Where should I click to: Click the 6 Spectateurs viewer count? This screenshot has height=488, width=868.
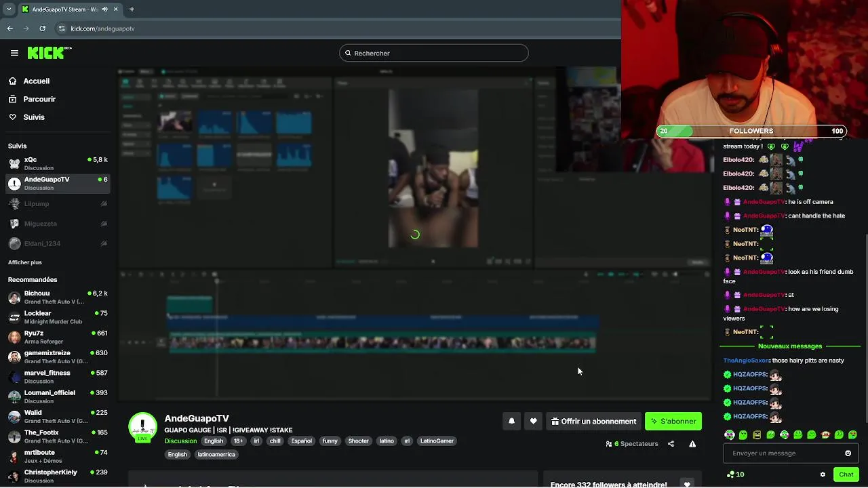632,444
